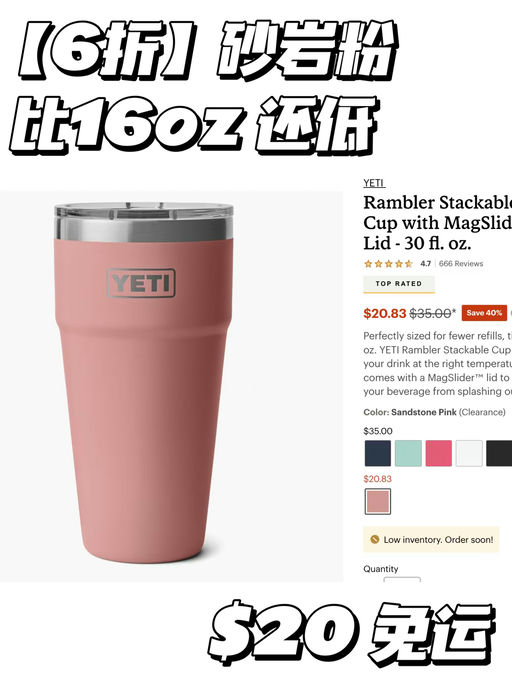Click the red Save 40% badge
The image size is (512, 682).
click(484, 313)
